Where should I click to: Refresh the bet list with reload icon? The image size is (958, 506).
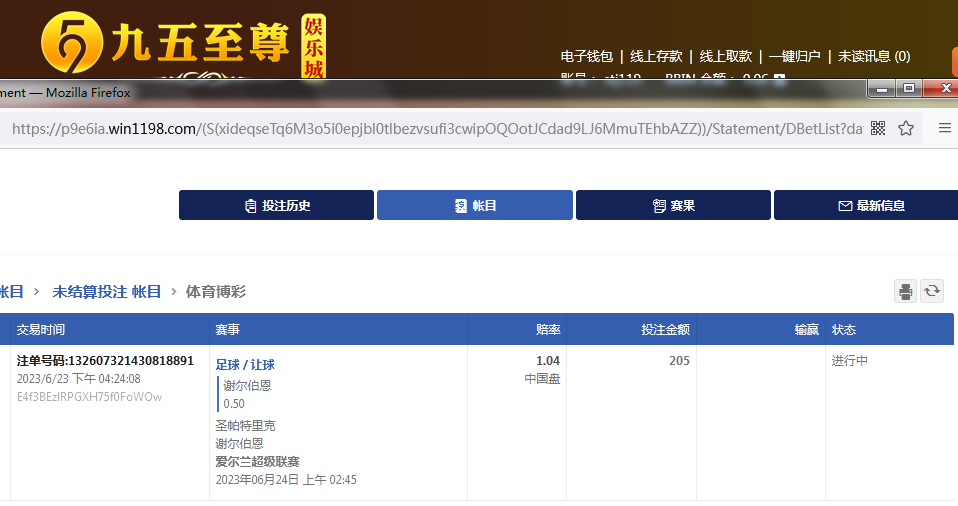(x=932, y=292)
